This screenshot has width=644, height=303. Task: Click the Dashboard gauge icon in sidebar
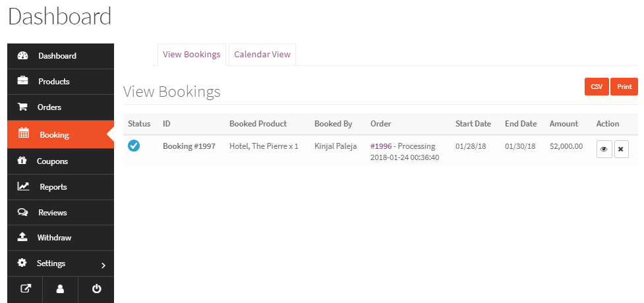pyautogui.click(x=23, y=56)
